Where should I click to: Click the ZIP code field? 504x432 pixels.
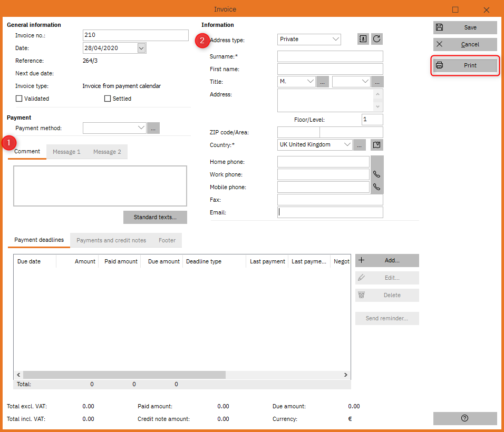tap(298, 132)
